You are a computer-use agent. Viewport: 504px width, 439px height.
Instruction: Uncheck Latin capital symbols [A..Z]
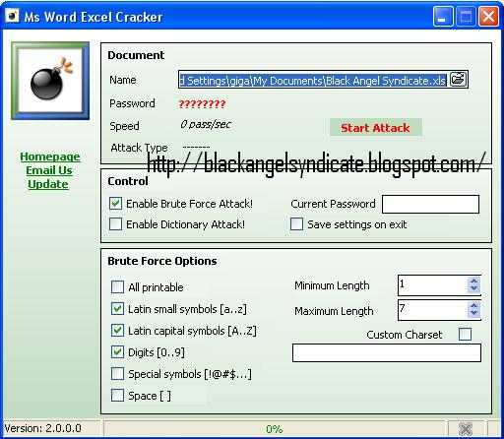tap(117, 331)
